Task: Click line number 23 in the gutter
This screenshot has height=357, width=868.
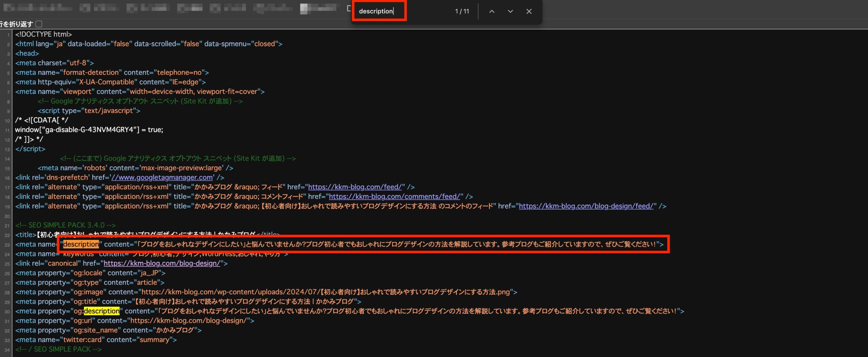Action: (7, 245)
